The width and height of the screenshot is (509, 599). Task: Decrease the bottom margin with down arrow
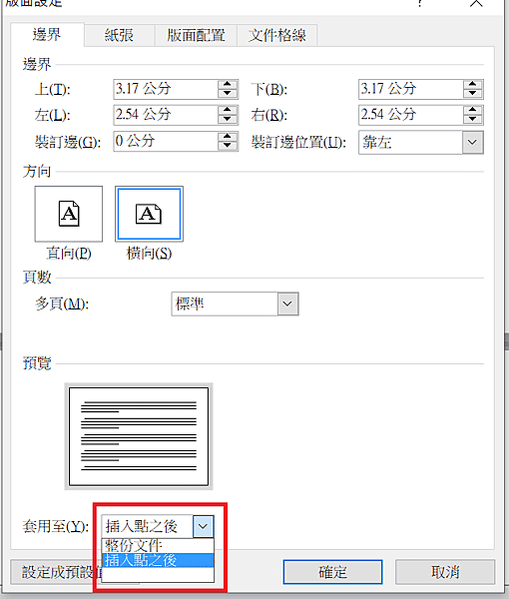click(x=473, y=94)
